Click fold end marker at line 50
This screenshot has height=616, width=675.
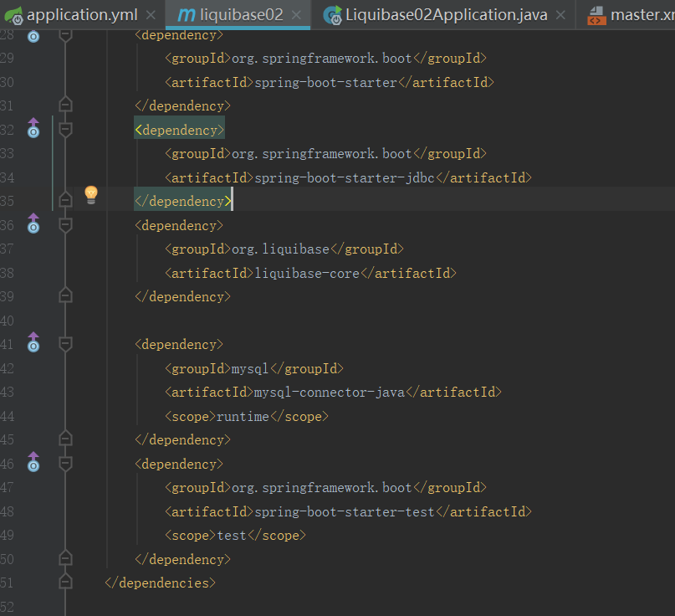pyautogui.click(x=65, y=558)
